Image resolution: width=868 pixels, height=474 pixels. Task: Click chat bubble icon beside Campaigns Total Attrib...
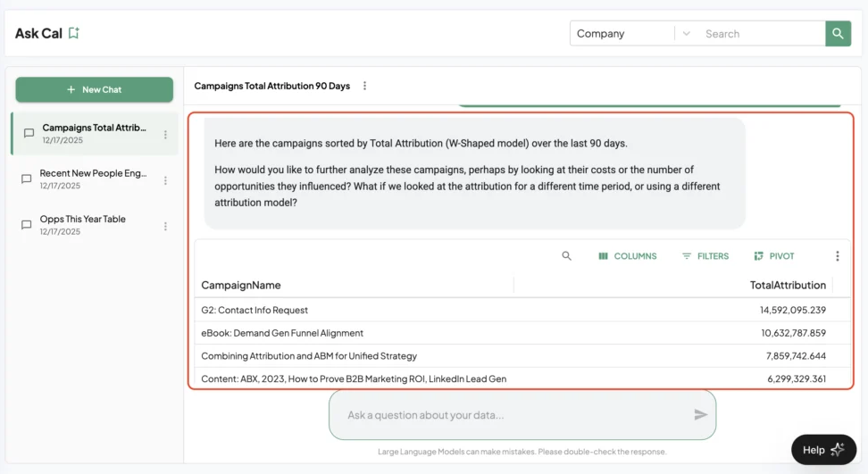pyautogui.click(x=29, y=133)
